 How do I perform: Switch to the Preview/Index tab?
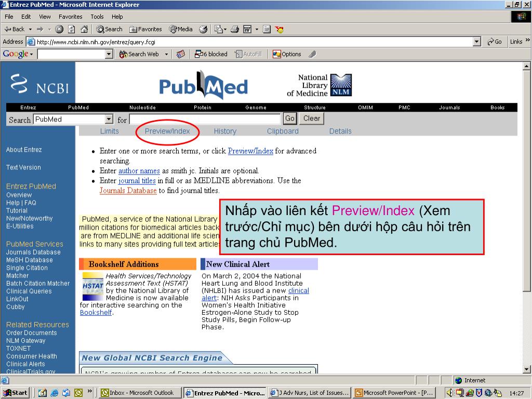(x=167, y=131)
